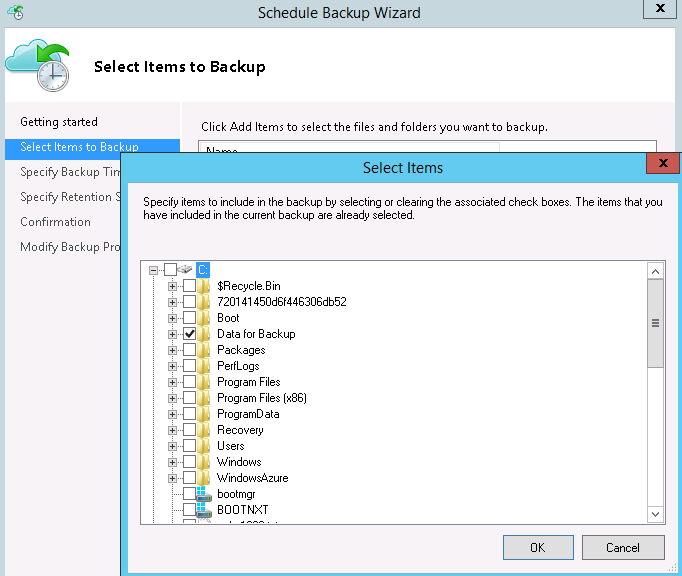Screen dimensions: 682x576
Task: Click the Data for Backup folder icon
Action: click(x=204, y=334)
